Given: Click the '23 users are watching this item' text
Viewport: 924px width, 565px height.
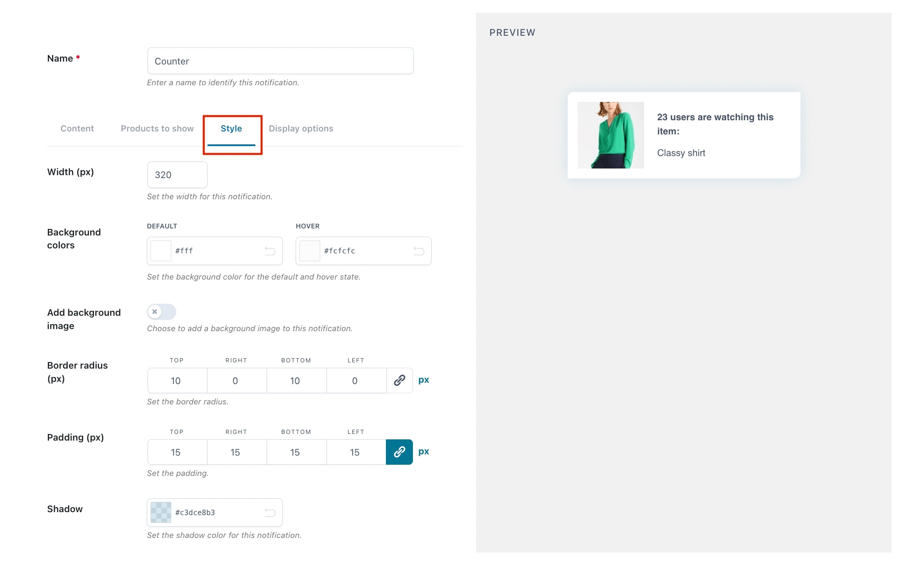Looking at the screenshot, I should click(x=715, y=124).
